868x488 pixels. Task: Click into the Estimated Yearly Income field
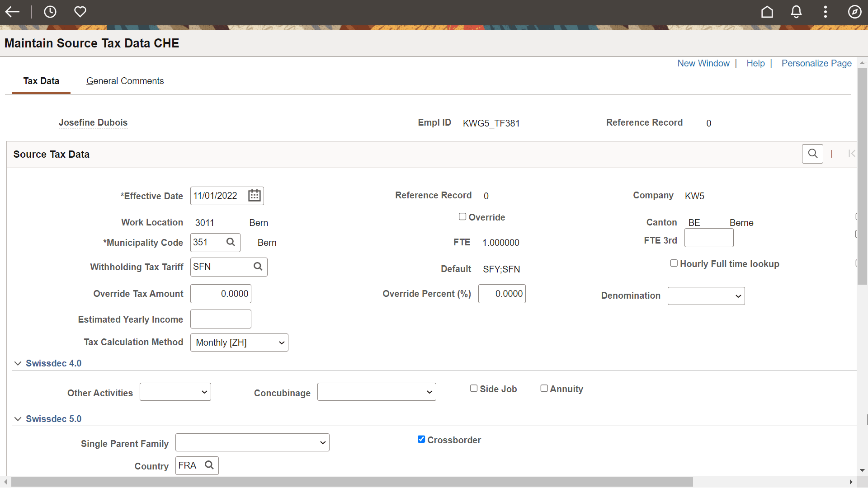coord(220,319)
